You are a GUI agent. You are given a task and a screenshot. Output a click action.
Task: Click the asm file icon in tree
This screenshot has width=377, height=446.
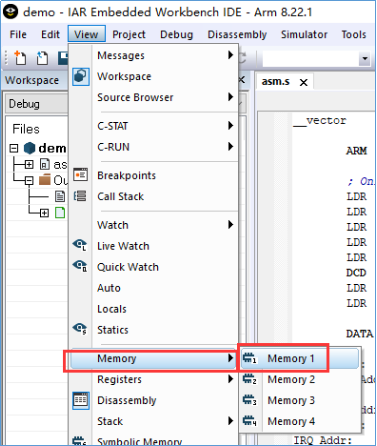pos(45,164)
